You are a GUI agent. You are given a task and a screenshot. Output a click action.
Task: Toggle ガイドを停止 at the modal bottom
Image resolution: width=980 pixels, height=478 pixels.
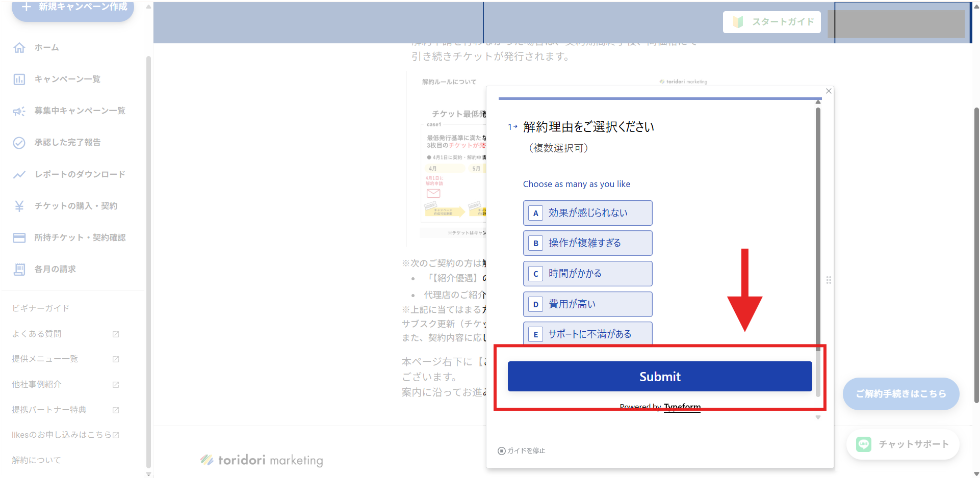point(521,450)
